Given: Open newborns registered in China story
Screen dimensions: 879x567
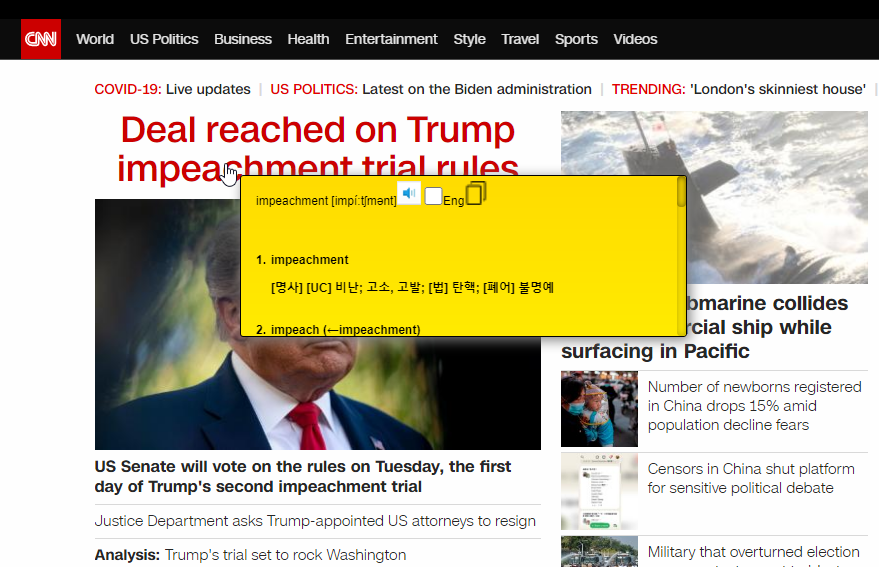Looking at the screenshot, I should click(755, 406).
